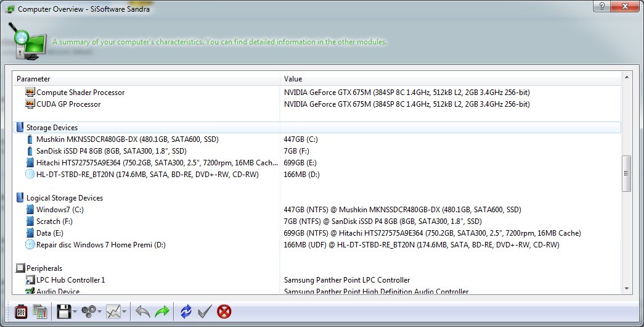This screenshot has width=644, height=327.
Task: Select the CUDA GP Processor row
Action: [x=317, y=104]
